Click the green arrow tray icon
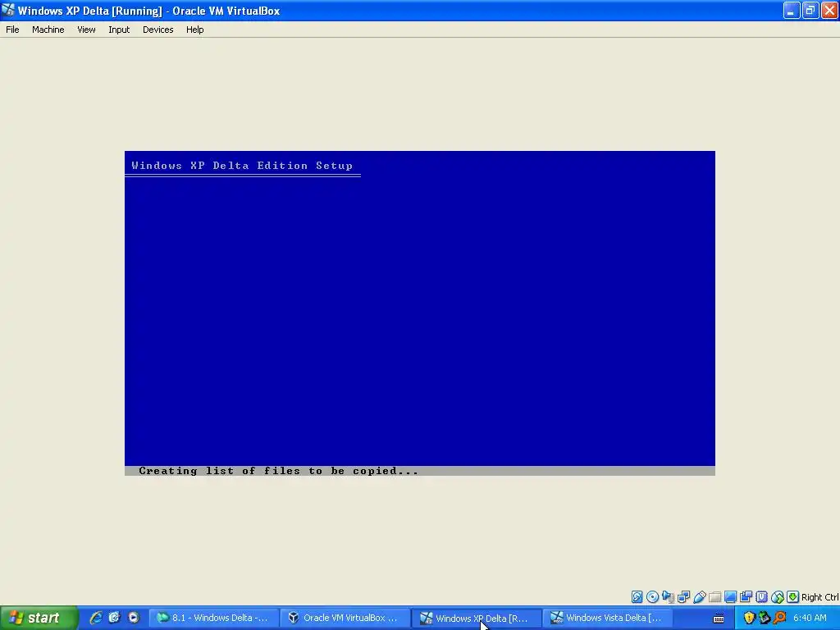 click(765, 618)
